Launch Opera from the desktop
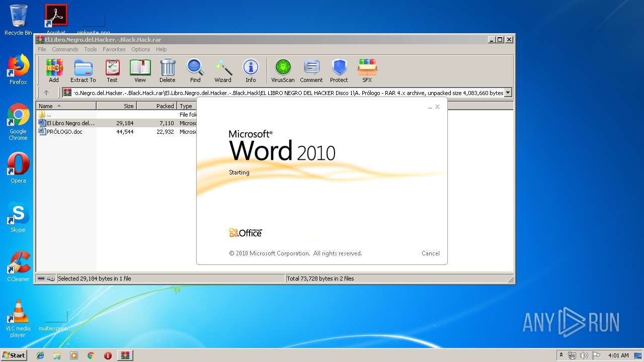 [x=18, y=168]
